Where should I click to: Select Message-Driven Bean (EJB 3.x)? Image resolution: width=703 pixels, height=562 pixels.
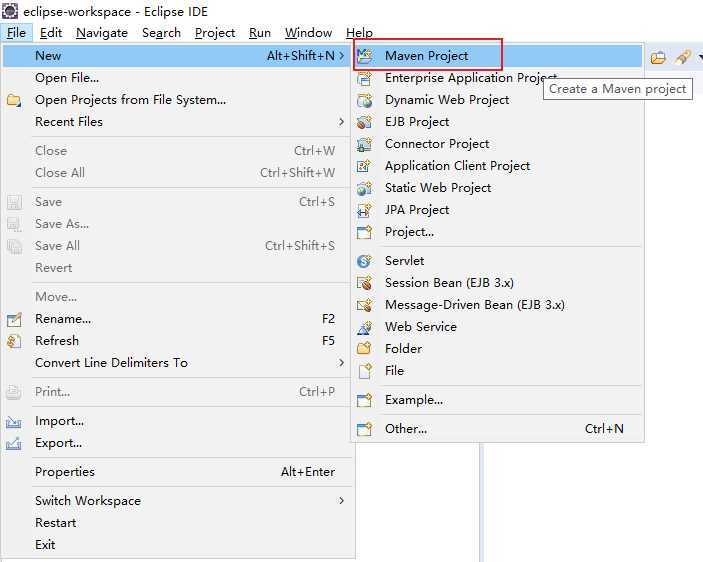tap(498, 305)
